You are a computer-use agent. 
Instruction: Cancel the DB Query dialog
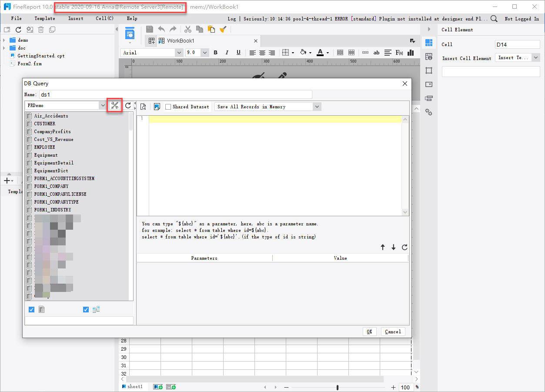pos(393,331)
